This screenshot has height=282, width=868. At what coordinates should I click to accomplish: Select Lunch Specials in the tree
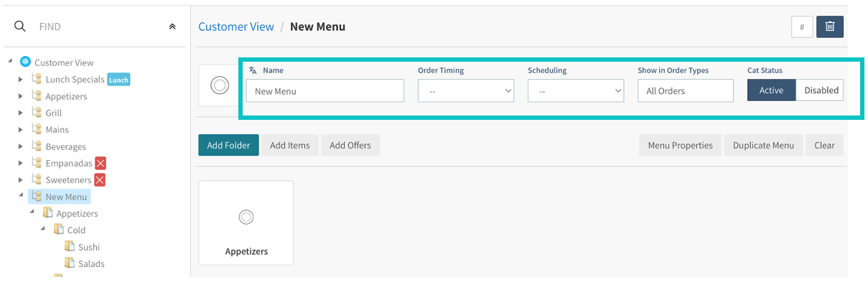[75, 80]
